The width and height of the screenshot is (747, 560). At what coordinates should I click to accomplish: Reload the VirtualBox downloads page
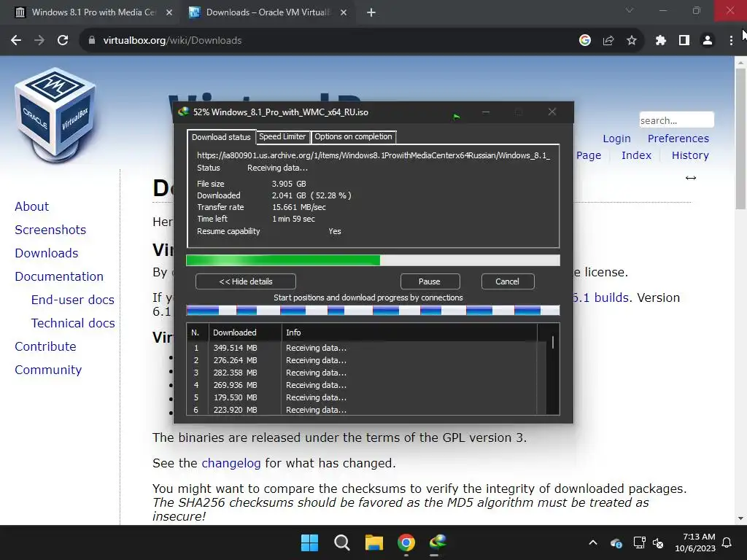click(x=63, y=41)
